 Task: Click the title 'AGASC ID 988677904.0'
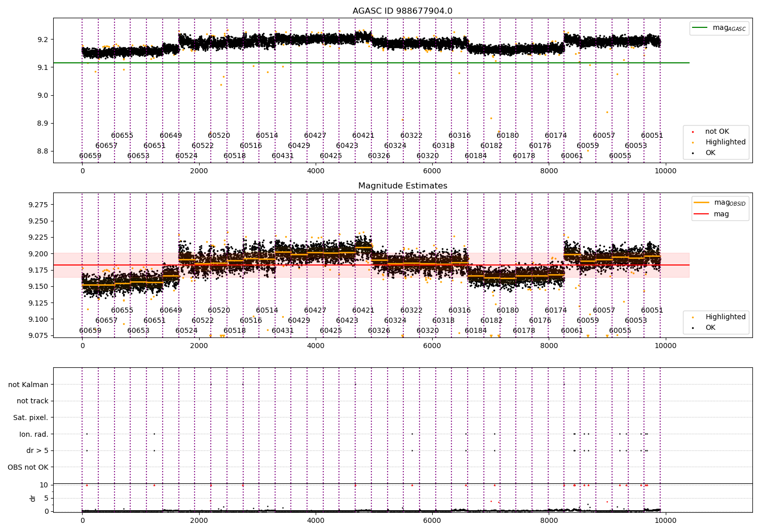pyautogui.click(x=402, y=11)
